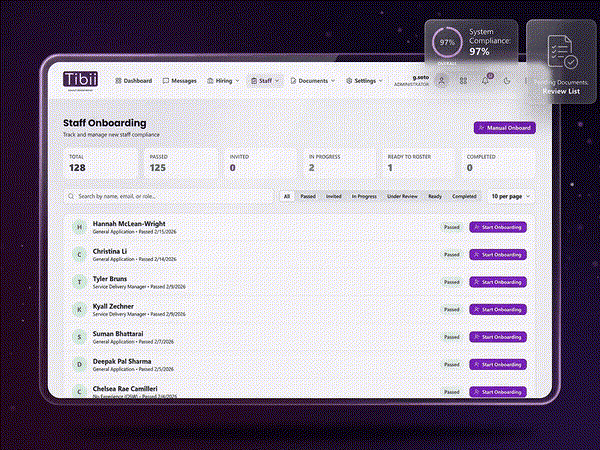Expand the Documents menu
Viewport: 600px width, 450px height.
(x=313, y=81)
